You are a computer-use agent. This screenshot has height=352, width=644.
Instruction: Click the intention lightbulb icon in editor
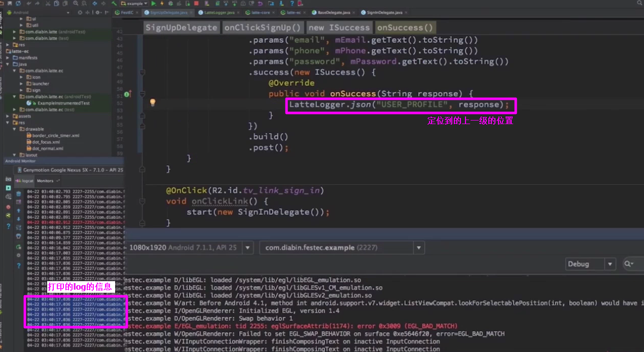pyautogui.click(x=152, y=102)
